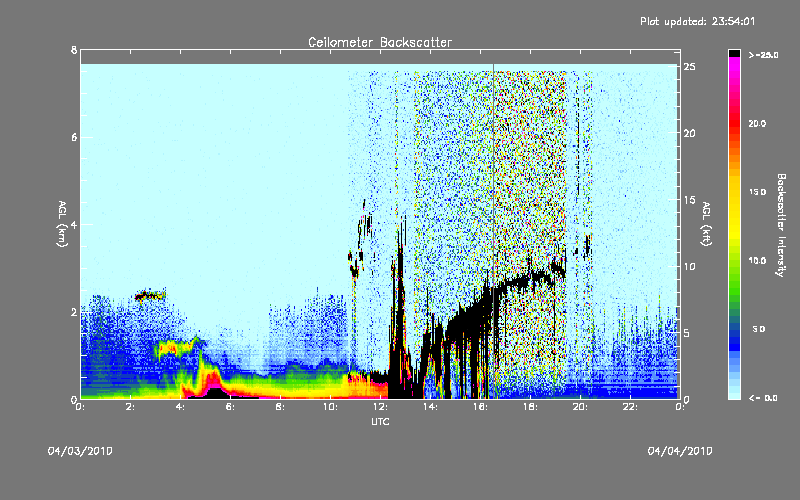Click the '4' km tick on left axis

[x=74, y=224]
